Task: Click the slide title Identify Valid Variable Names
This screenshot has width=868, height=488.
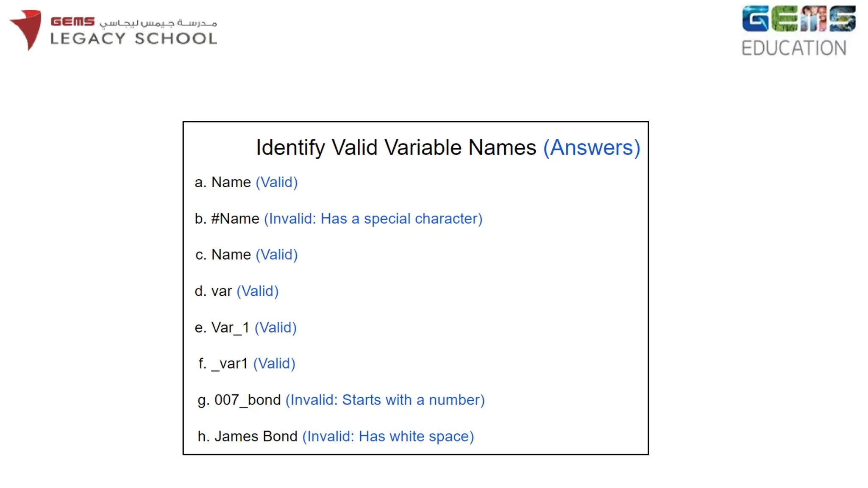Action: 396,148
